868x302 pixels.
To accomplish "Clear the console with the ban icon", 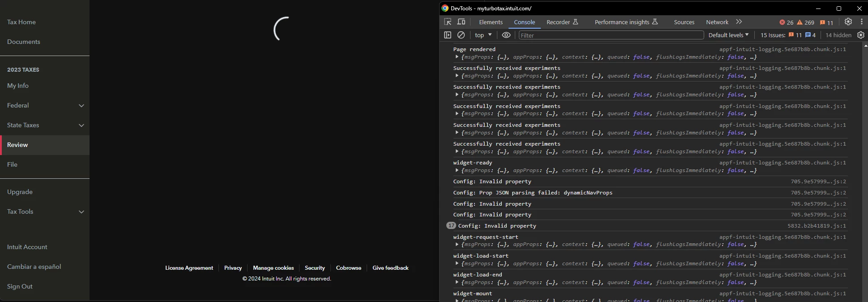I will pos(461,35).
